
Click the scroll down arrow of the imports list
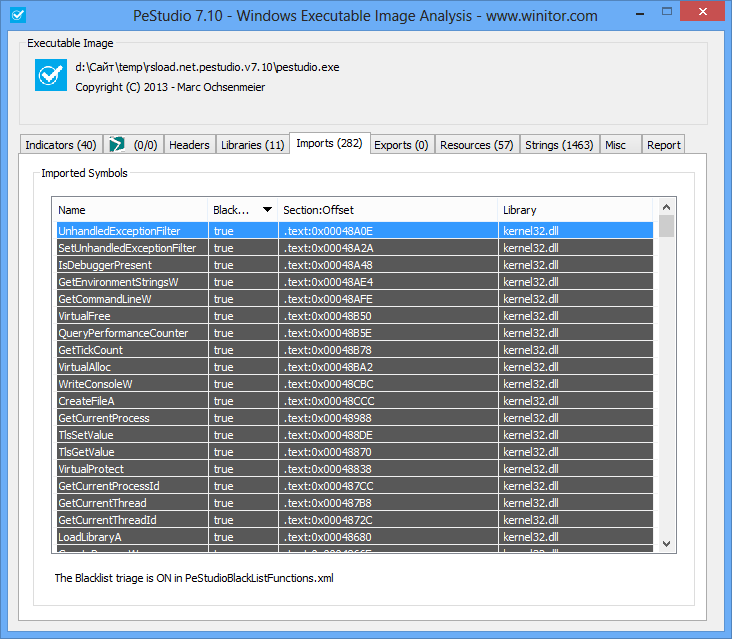[667, 544]
